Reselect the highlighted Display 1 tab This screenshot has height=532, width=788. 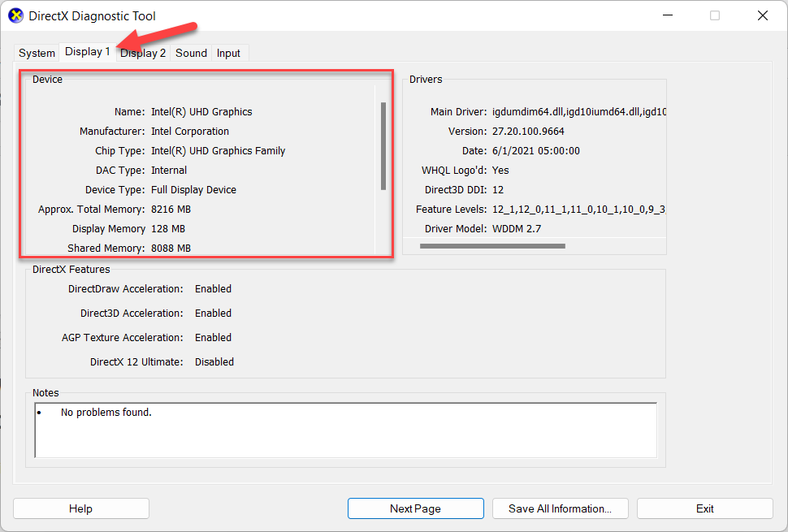(x=87, y=51)
